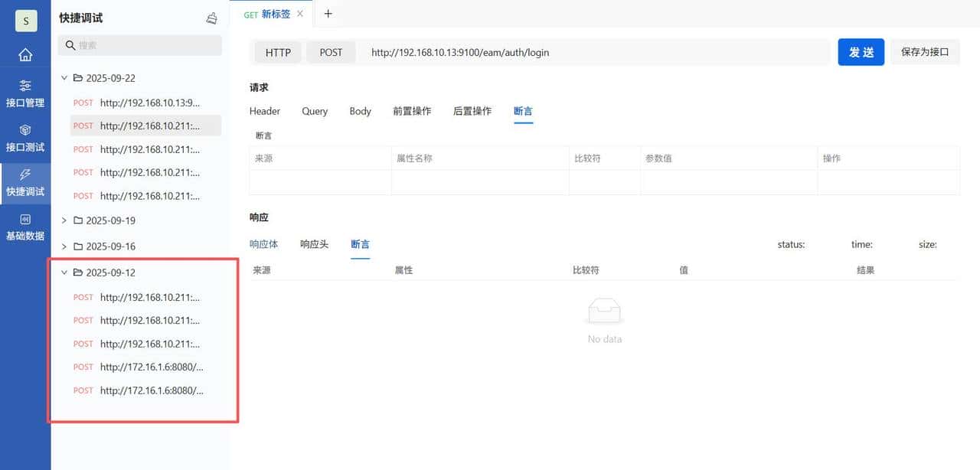The height and width of the screenshot is (470, 980).
Task: Click the S avatar at top left
Action: (25, 21)
